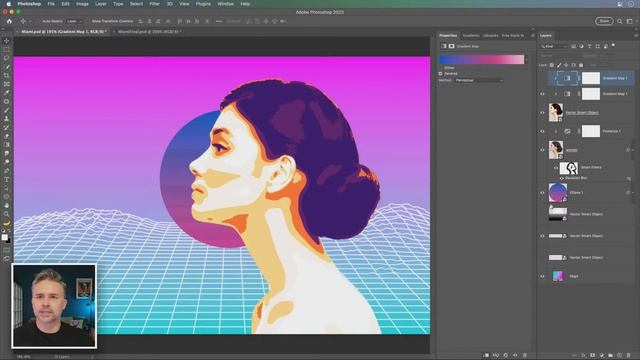640x360 pixels.
Task: Select the Move tool in the toolbox
Action: click(7, 41)
